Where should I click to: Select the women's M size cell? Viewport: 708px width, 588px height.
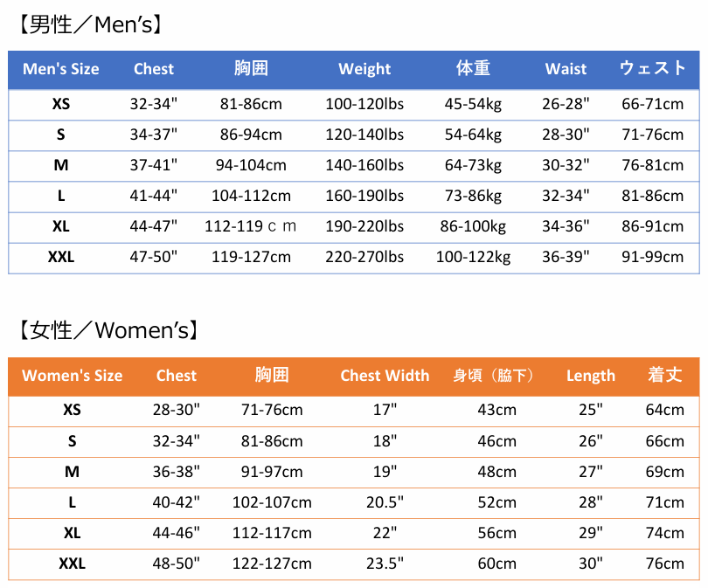pyautogui.click(x=73, y=472)
